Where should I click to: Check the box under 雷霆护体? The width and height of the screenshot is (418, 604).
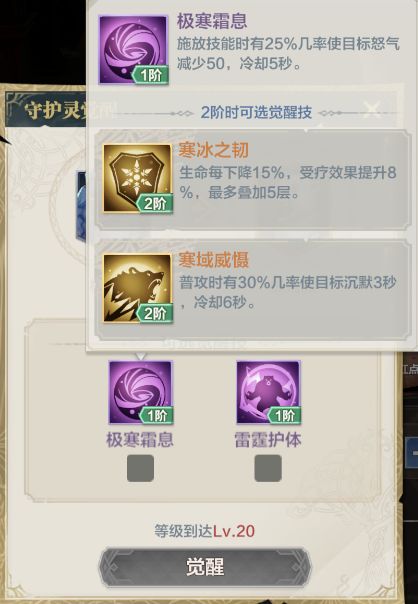[x=268, y=468]
